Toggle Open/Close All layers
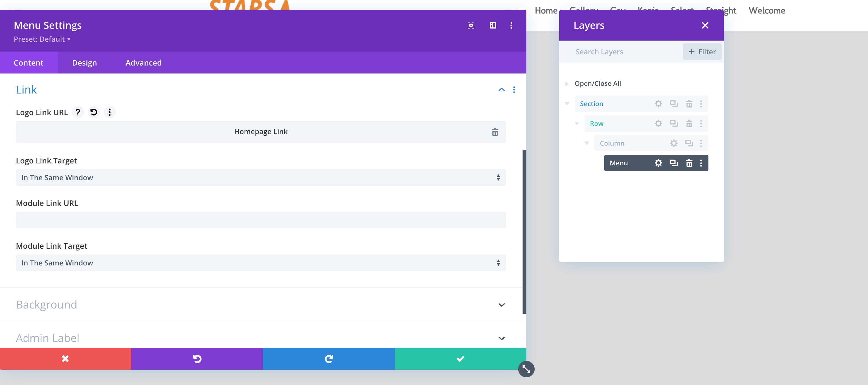 [x=597, y=83]
